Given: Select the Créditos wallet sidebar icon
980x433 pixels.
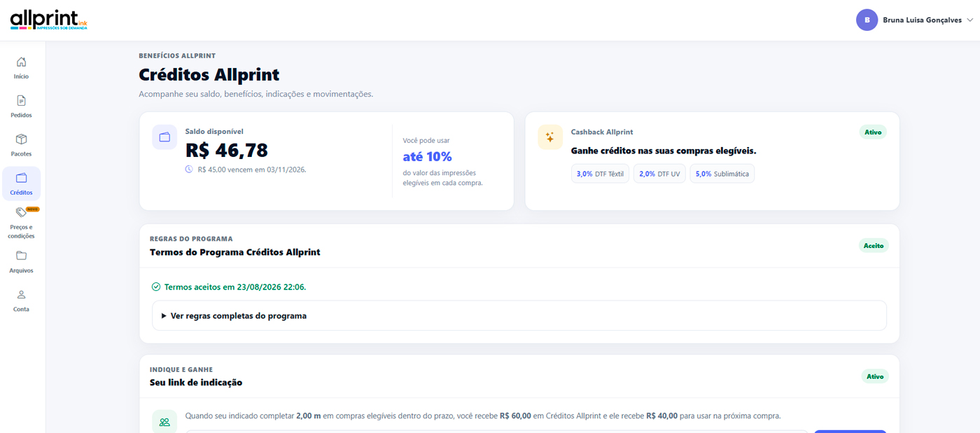Looking at the screenshot, I should coord(21,177).
